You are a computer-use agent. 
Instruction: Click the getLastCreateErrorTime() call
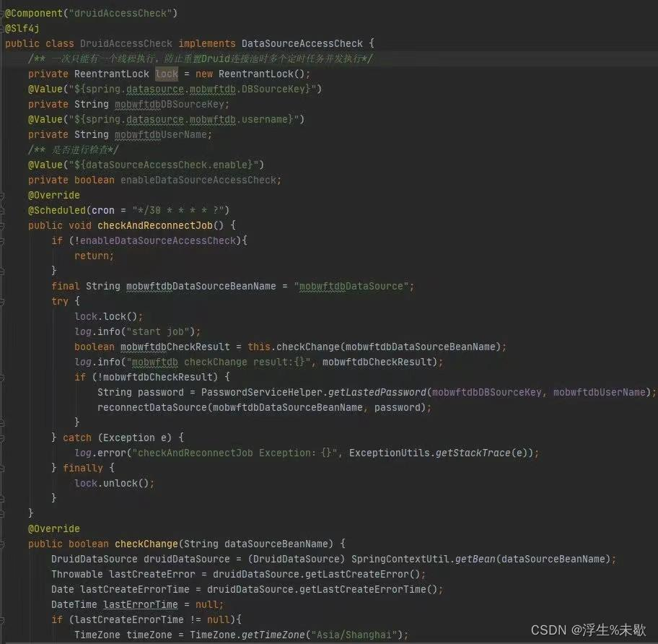click(369, 589)
